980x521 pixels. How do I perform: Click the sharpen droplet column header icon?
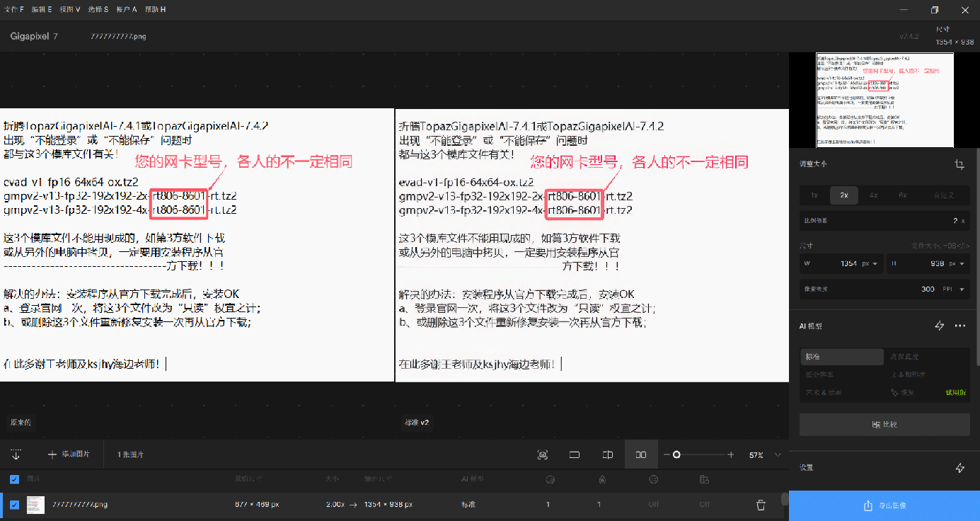coord(601,479)
